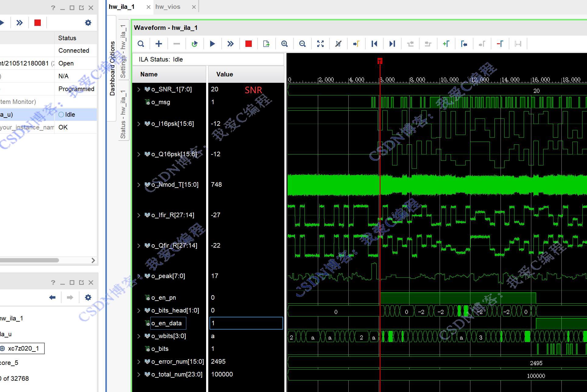Click the export ILA data icon
The height and width of the screenshot is (392, 587).
[x=266, y=44]
